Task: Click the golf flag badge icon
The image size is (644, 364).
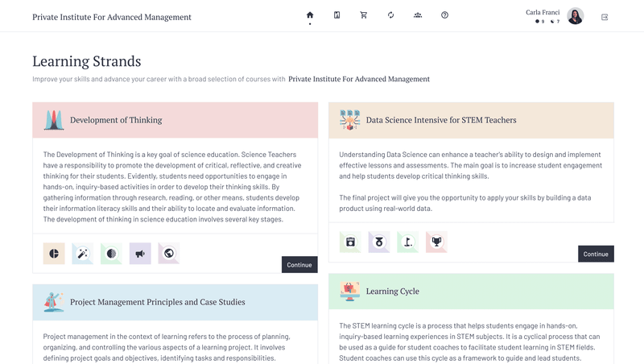Action: point(407,242)
